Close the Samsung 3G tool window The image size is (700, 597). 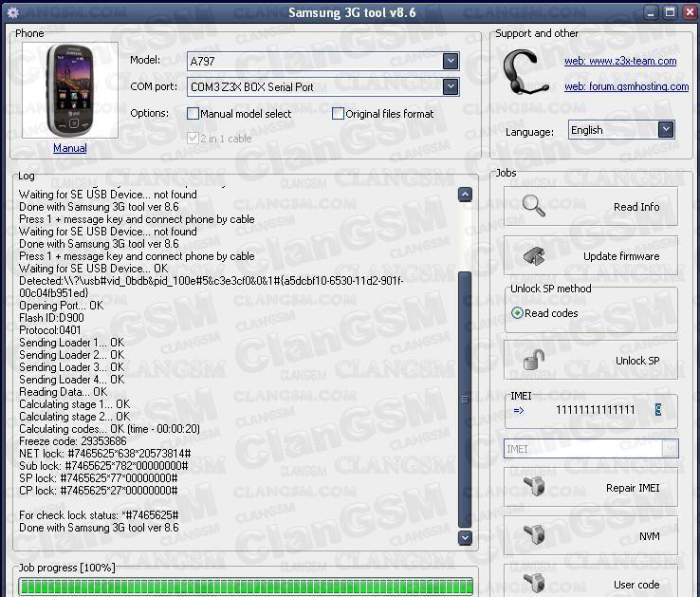pyautogui.click(x=690, y=12)
